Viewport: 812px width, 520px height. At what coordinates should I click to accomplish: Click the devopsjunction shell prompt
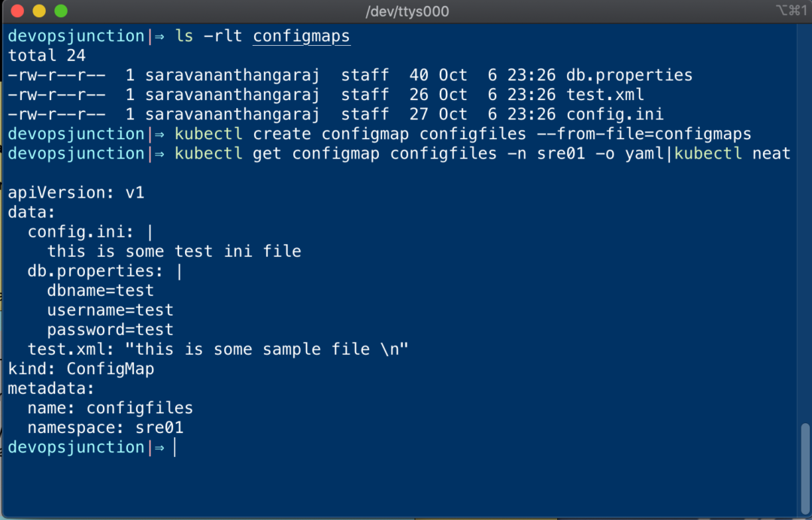(75, 446)
